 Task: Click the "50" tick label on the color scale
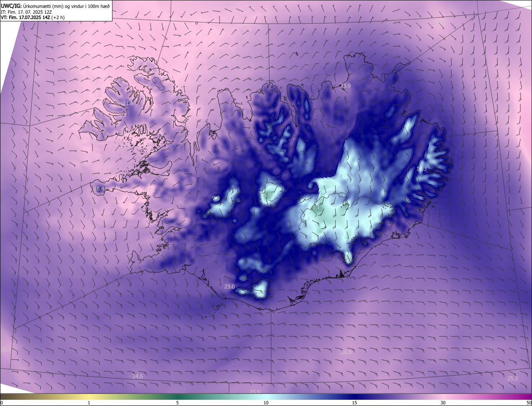pos(529,403)
